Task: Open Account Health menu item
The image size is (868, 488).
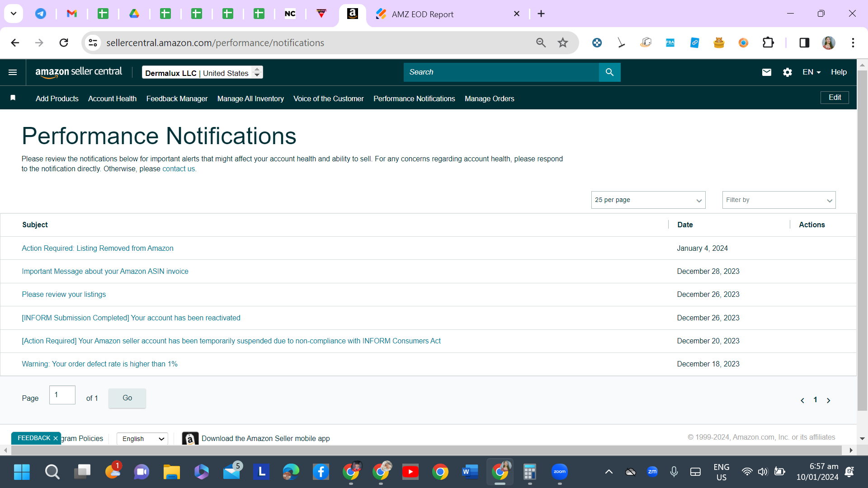Action: coord(112,99)
